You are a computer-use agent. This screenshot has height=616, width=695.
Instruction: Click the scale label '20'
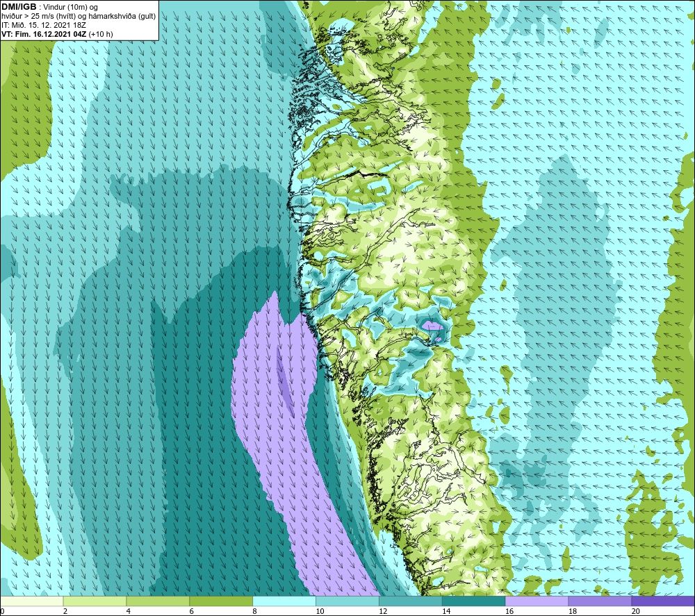pyautogui.click(x=636, y=611)
